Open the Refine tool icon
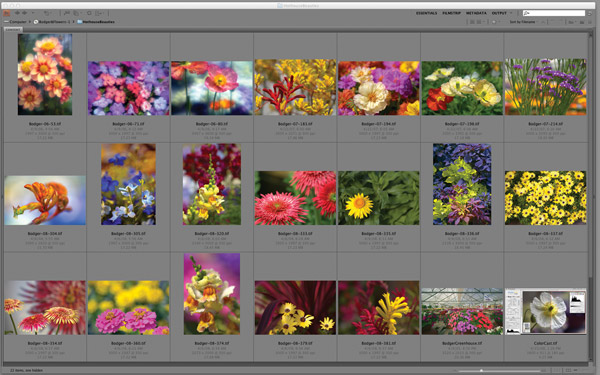The width and height of the screenshot is (600, 375). (x=77, y=13)
